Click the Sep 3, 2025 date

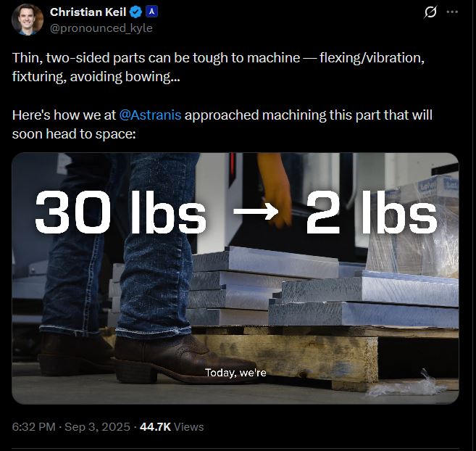click(96, 426)
